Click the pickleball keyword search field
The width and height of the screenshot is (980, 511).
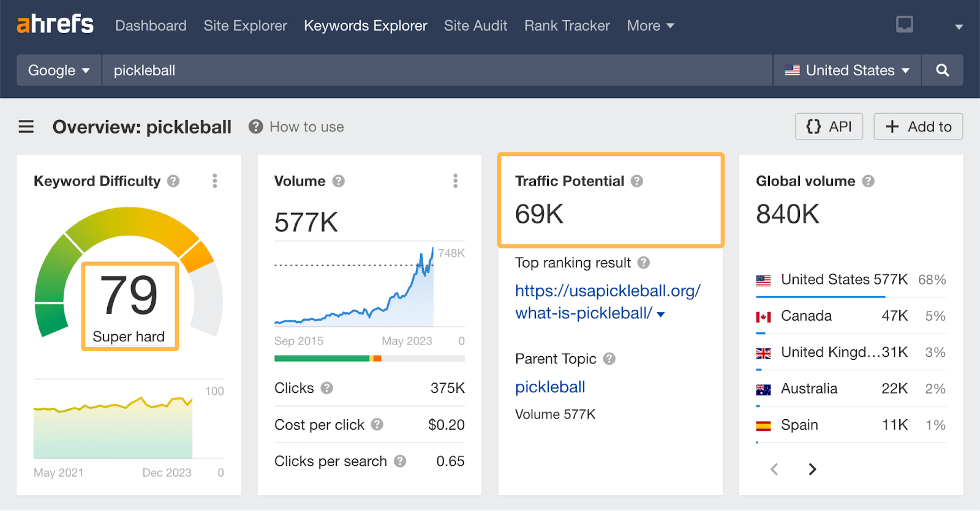click(437, 70)
